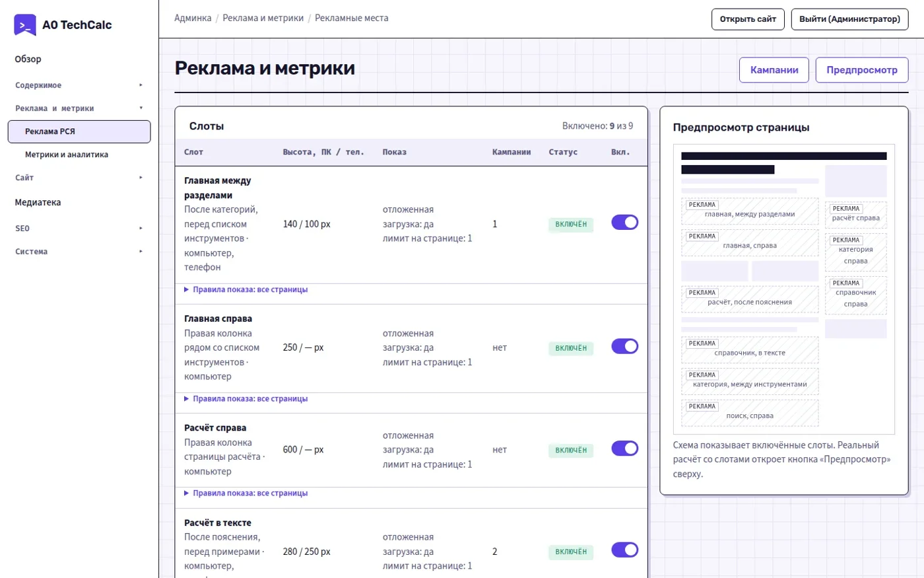The width and height of the screenshot is (924, 578).
Task: Click ВКЛЮЧЁН badge for Главная справа
Action: [571, 348]
